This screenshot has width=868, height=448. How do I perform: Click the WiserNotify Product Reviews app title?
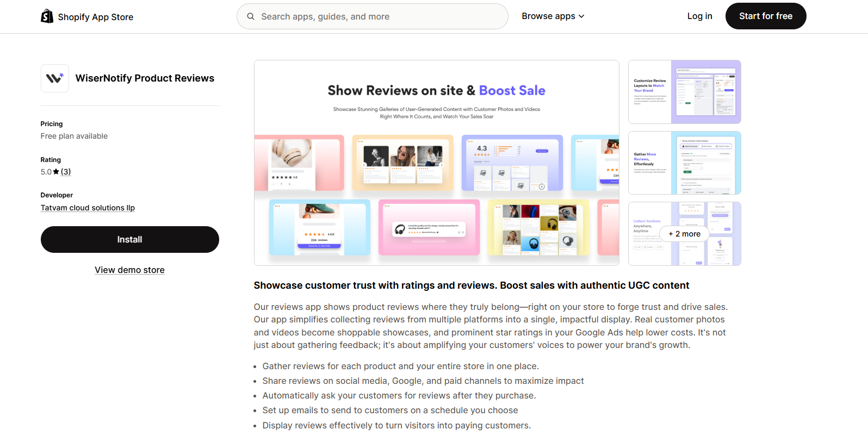[145, 78]
